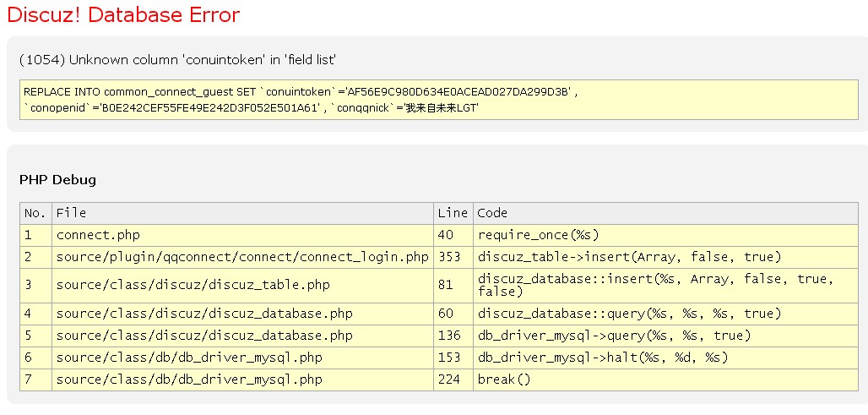Image resolution: width=868 pixels, height=415 pixels.
Task: Select the discuz_table.php file path cell
Action: click(x=193, y=285)
